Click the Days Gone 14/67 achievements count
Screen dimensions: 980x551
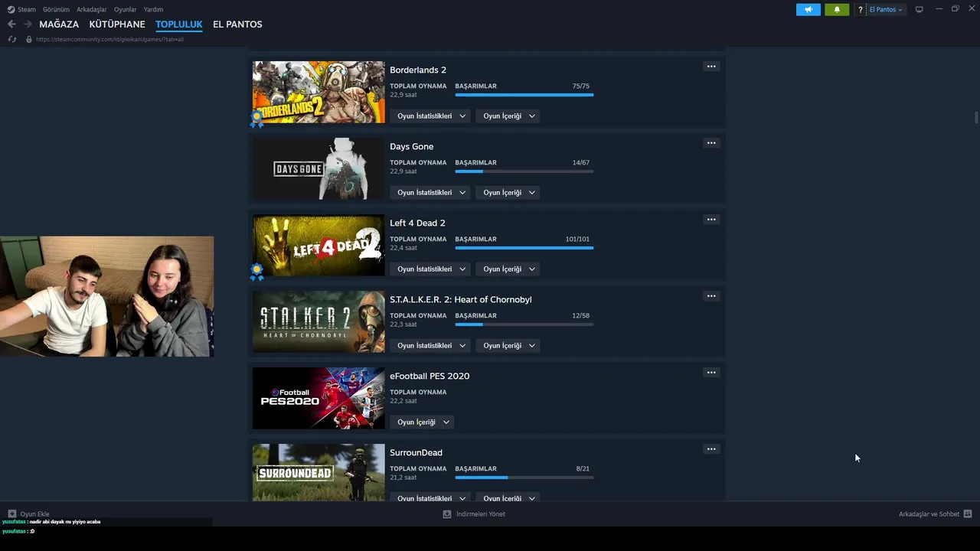point(580,162)
